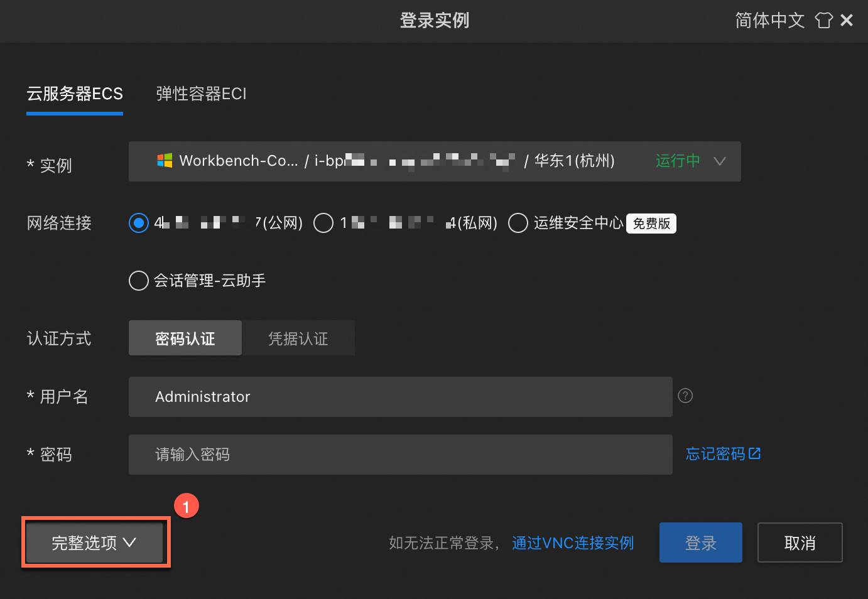The width and height of the screenshot is (868, 599).
Task: Switch to the 云服务器ECS tab
Action: tap(75, 94)
